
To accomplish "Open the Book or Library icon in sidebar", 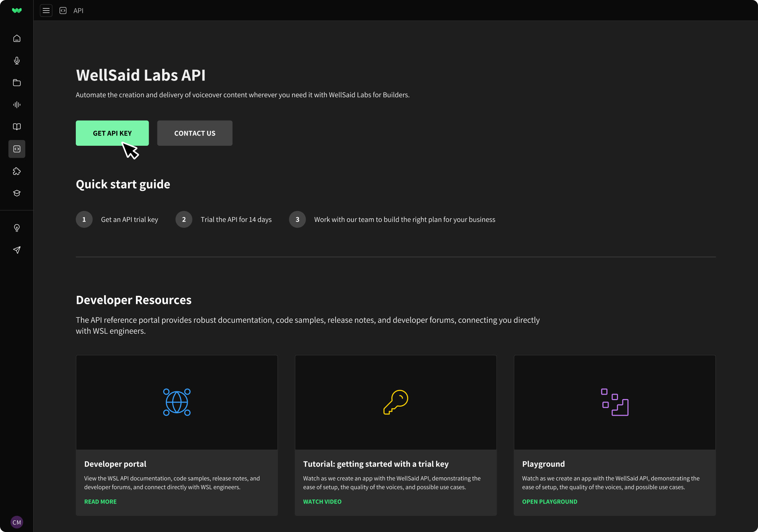I will 17,127.
